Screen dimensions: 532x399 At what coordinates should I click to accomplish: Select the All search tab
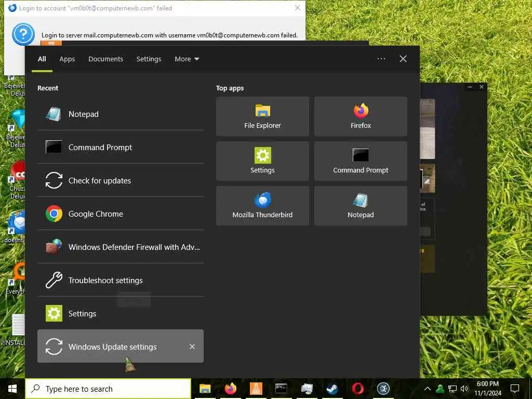(42, 59)
